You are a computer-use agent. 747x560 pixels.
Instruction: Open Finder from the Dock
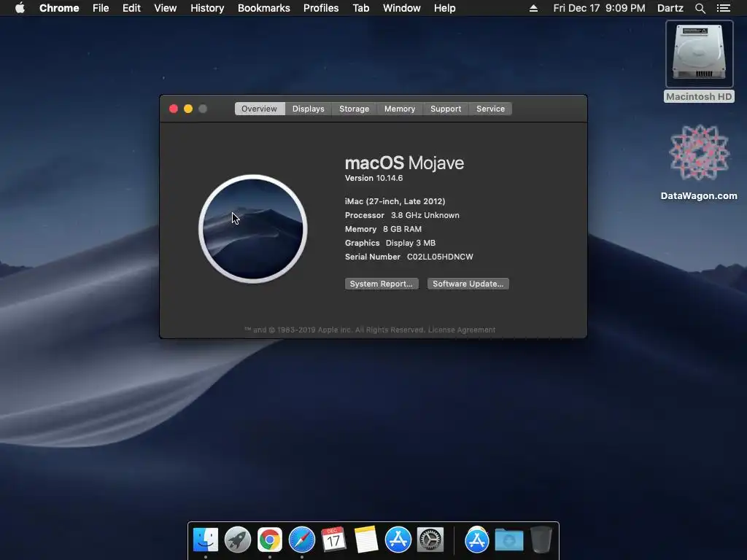point(206,540)
